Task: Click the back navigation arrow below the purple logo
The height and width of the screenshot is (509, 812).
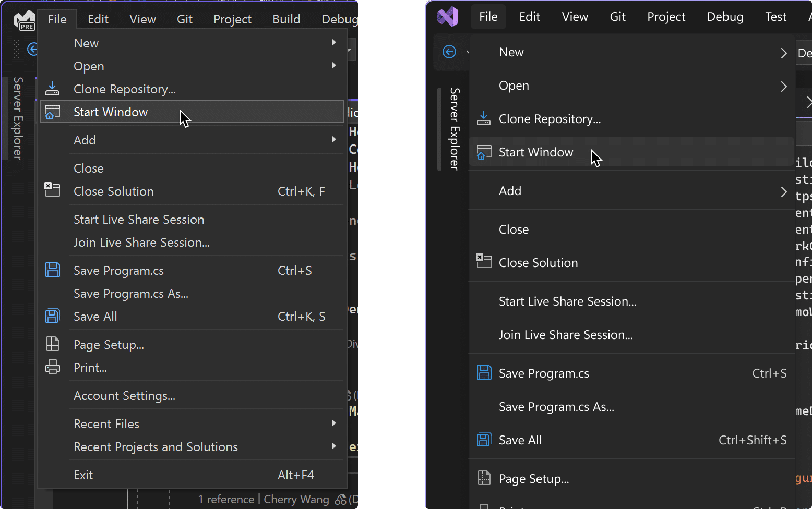Action: pos(449,52)
